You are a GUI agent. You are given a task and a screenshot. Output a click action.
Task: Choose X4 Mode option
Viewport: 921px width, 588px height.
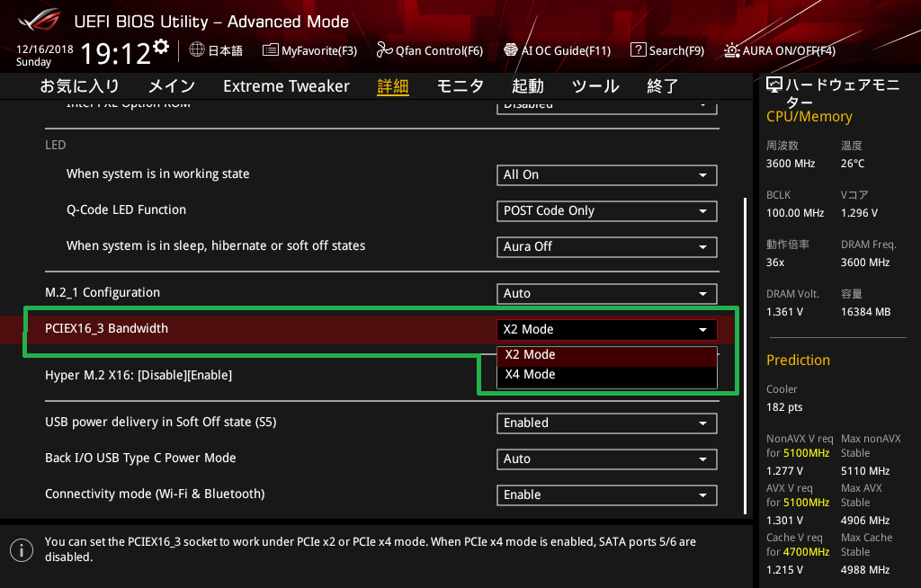(x=607, y=375)
